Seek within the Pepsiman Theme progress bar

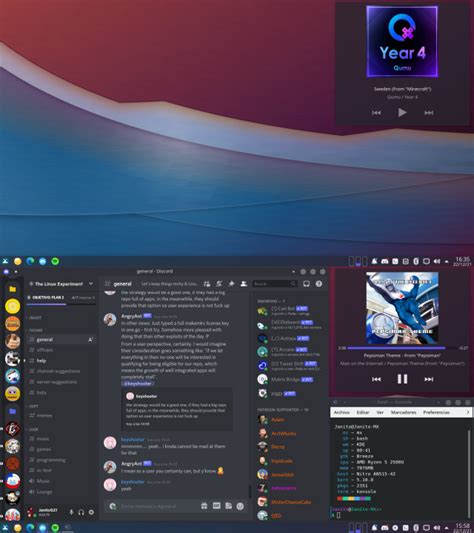pos(402,348)
